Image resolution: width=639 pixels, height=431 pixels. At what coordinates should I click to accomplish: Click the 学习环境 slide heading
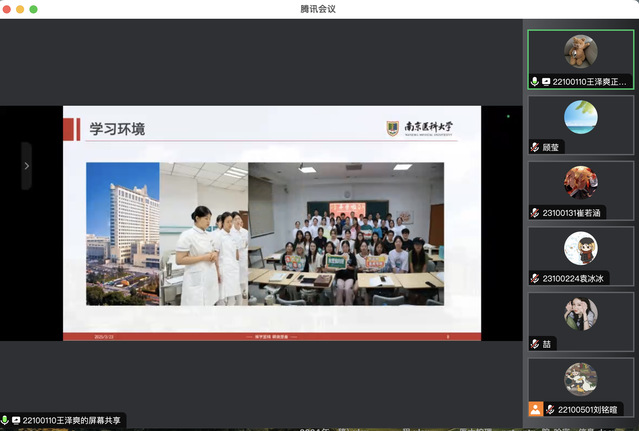tap(117, 129)
